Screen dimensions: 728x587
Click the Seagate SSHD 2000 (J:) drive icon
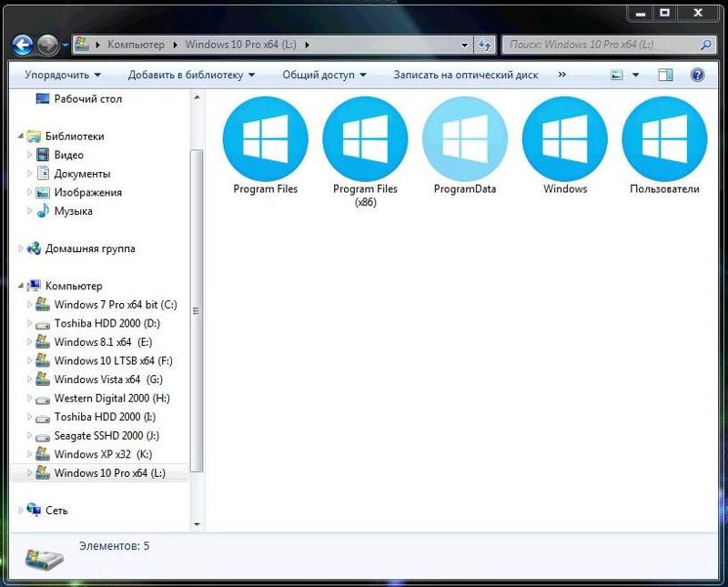(x=43, y=437)
